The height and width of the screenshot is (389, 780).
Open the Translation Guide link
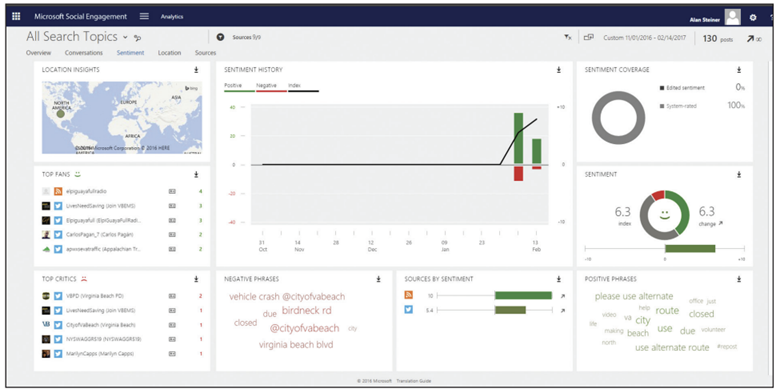[414, 381]
